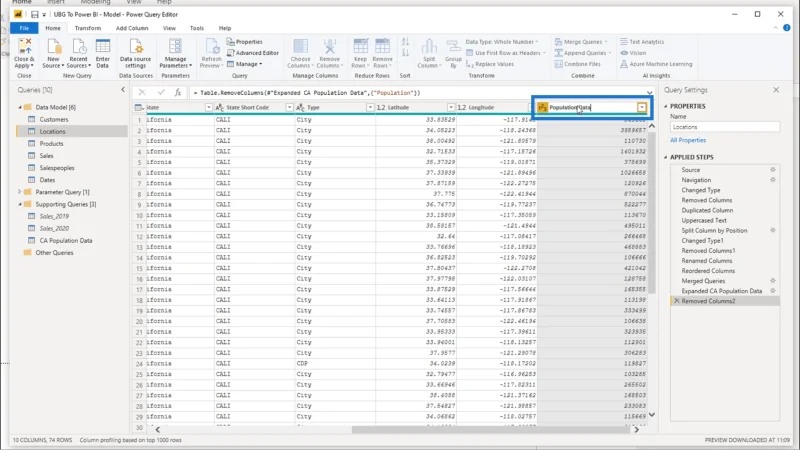The width and height of the screenshot is (800, 450).
Task: Click Choose Columns icon
Action: click(300, 46)
